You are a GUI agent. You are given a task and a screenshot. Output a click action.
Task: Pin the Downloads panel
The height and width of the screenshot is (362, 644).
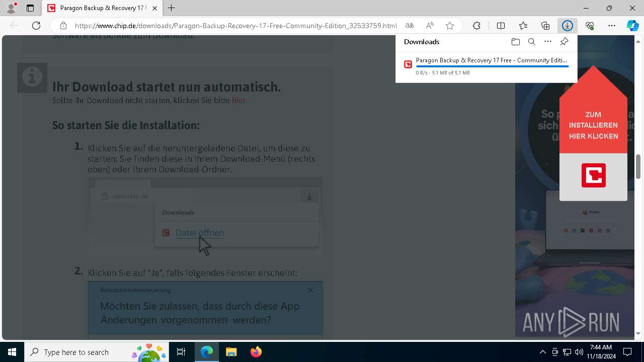coord(564,42)
